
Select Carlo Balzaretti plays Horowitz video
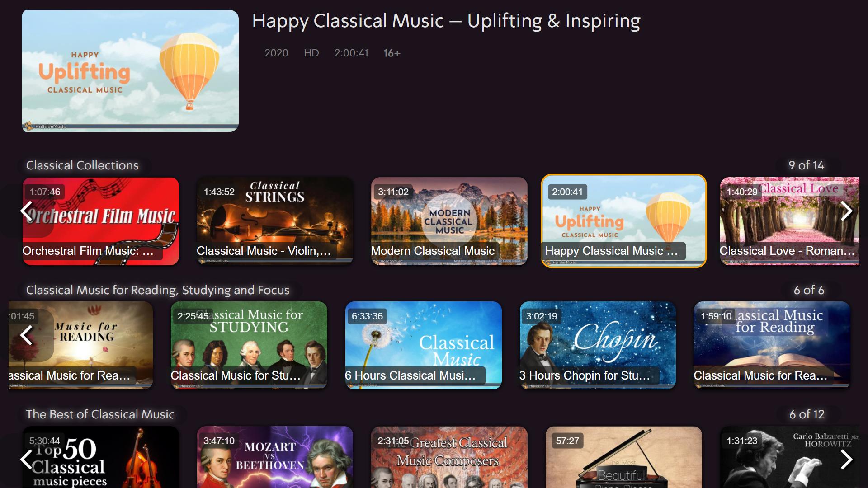point(790,457)
